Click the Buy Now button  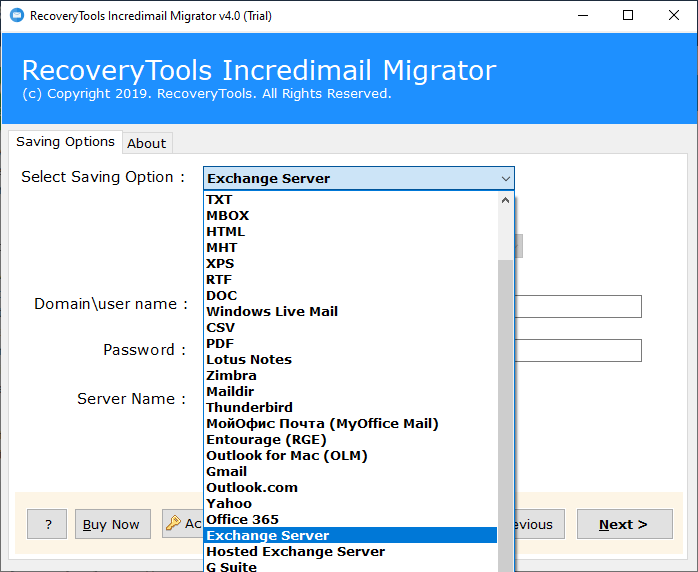[113, 524]
